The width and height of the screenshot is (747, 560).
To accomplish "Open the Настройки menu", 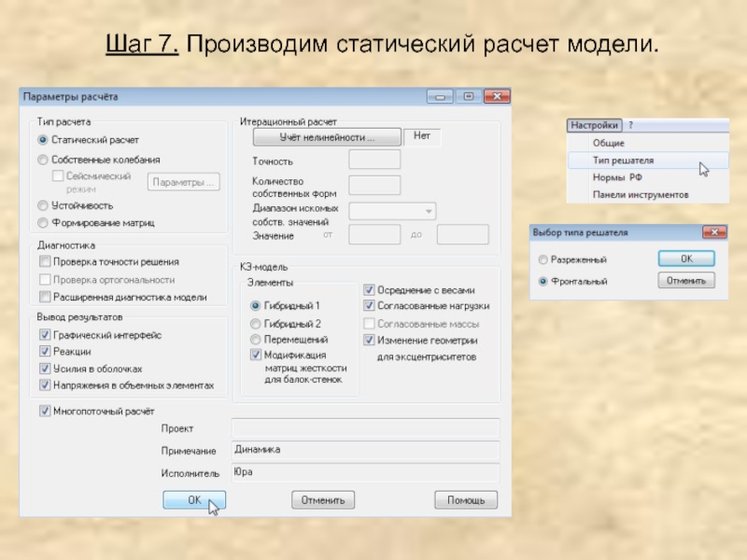I will (x=595, y=125).
